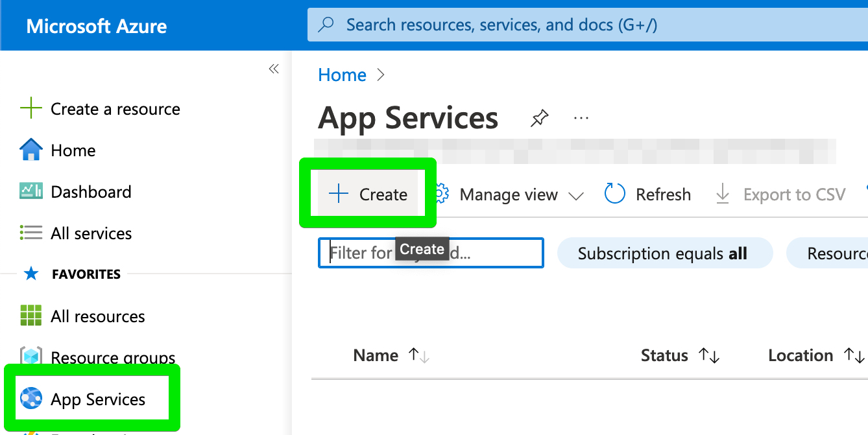
Task: Open the Manage view dropdown chevron
Action: coord(575,196)
